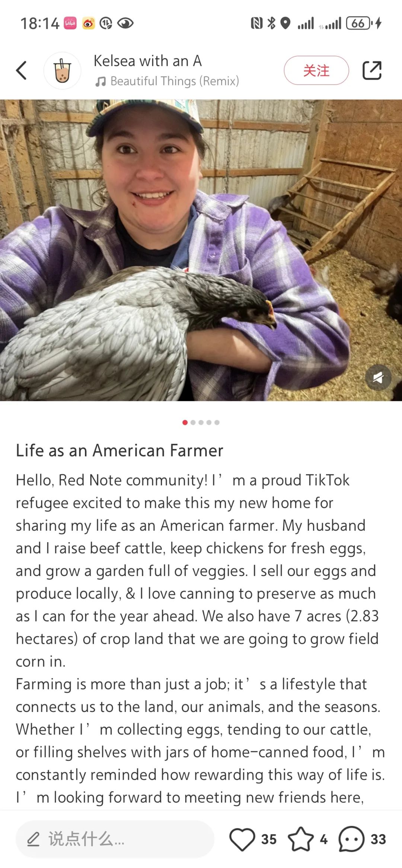Open Beautiful Things (Remix) music link
The image size is (402, 868).
175,81
